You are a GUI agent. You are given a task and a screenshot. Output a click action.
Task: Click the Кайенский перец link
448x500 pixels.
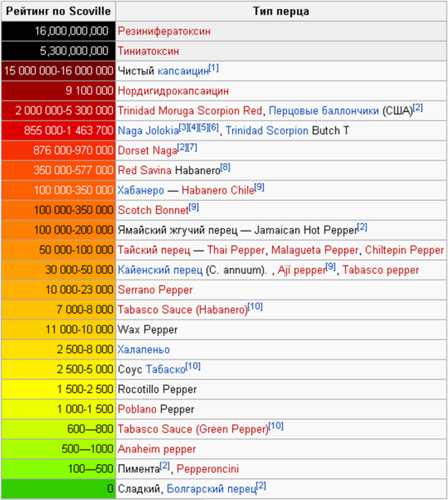click(160, 270)
